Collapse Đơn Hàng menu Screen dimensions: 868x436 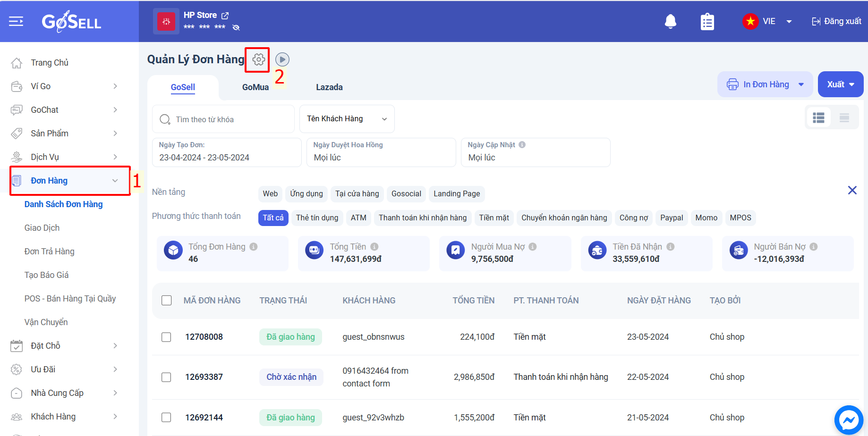pyautogui.click(x=115, y=181)
